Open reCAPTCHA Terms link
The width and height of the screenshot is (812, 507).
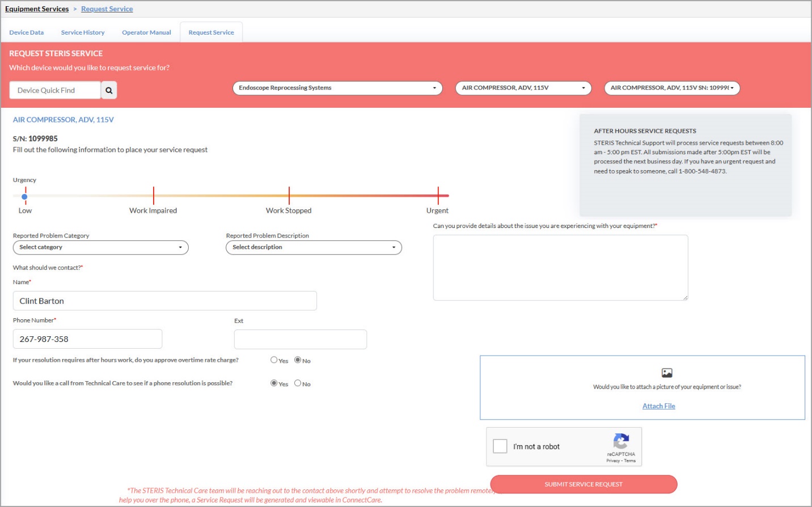point(630,460)
